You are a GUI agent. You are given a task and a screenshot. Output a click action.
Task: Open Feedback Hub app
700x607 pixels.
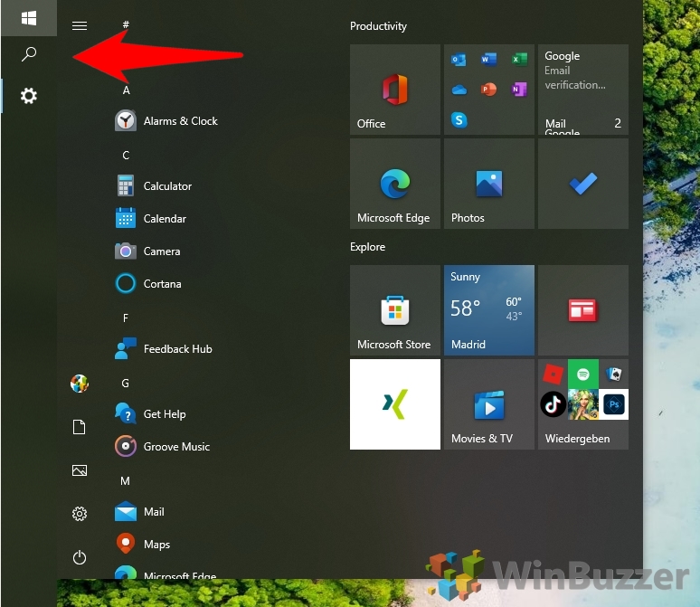pyautogui.click(x=164, y=349)
